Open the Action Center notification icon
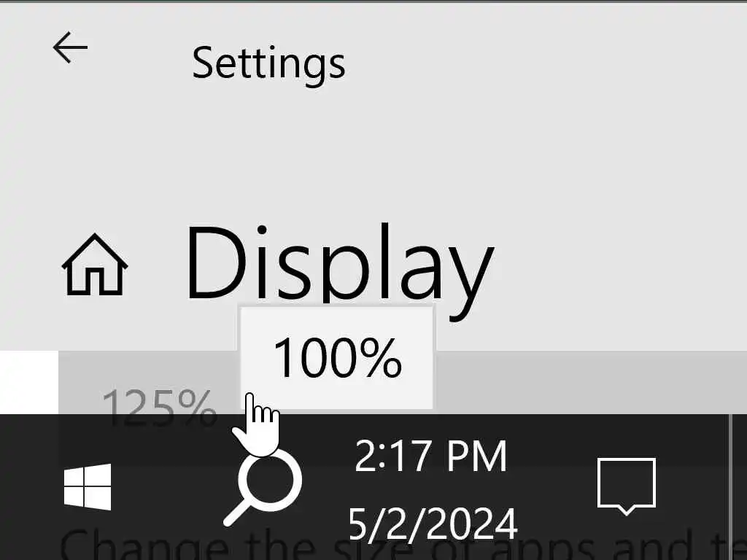The height and width of the screenshot is (560, 747). pos(627,486)
